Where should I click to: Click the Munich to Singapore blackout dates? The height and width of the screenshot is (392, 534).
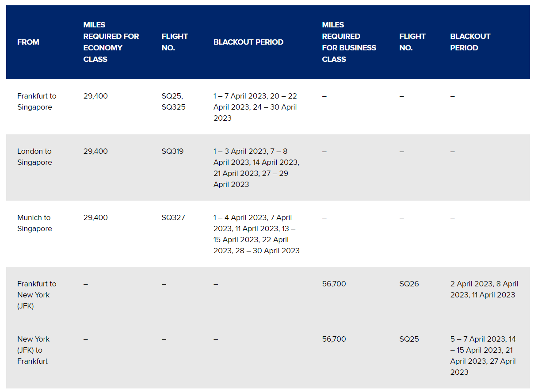pyautogui.click(x=256, y=234)
